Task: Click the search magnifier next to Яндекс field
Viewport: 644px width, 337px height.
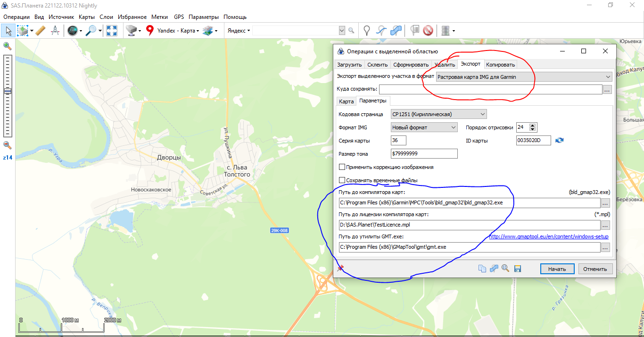Action: [x=351, y=31]
